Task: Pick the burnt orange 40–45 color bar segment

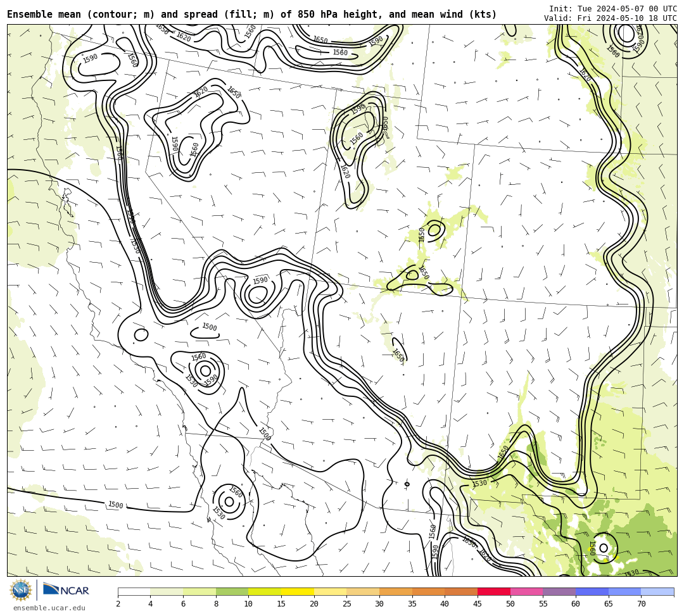Action: coord(461,591)
